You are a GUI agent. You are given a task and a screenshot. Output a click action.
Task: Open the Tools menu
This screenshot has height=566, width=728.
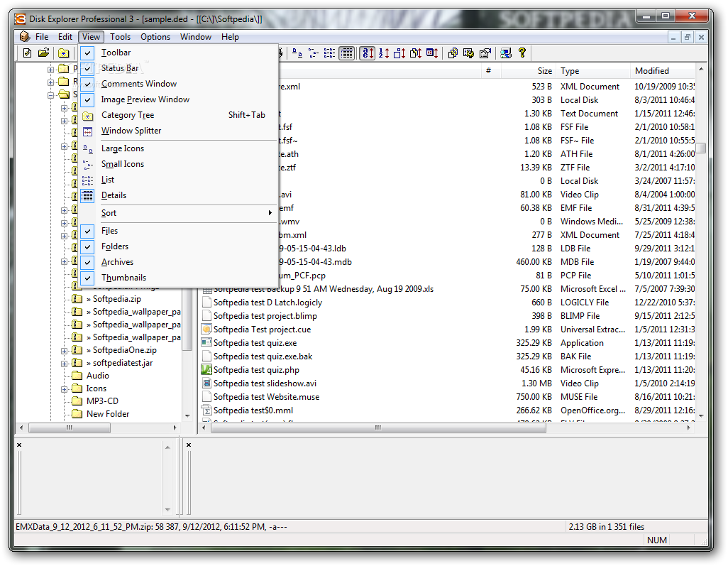(x=120, y=37)
